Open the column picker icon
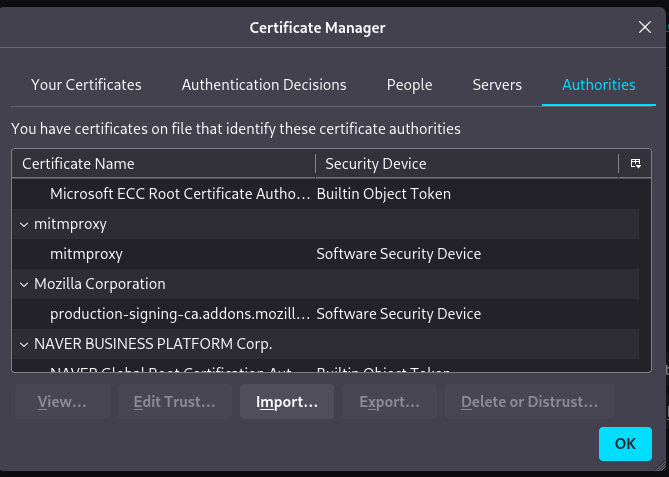669x477 pixels. coord(635,163)
